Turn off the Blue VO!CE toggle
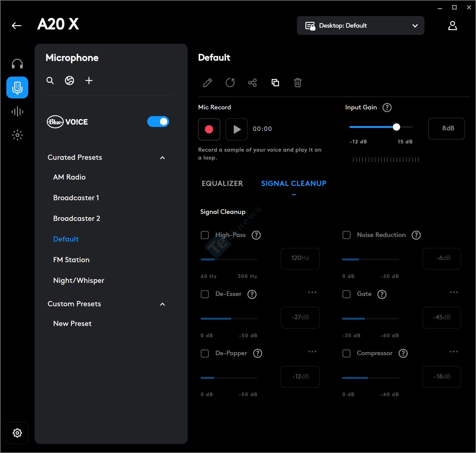 (158, 122)
